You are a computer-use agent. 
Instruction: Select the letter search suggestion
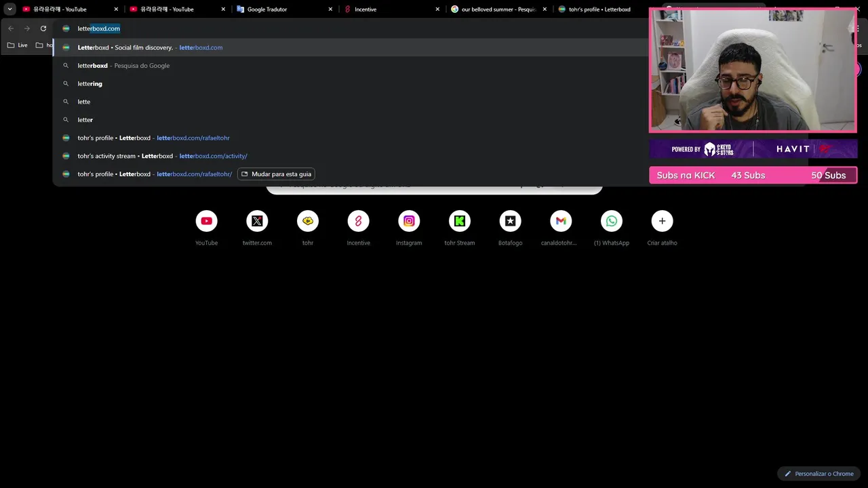(x=350, y=119)
